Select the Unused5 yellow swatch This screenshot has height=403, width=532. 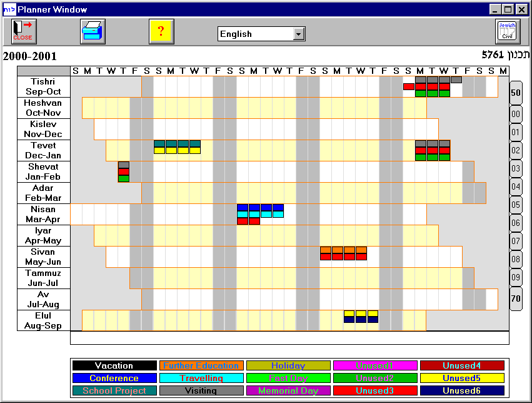[462, 378]
